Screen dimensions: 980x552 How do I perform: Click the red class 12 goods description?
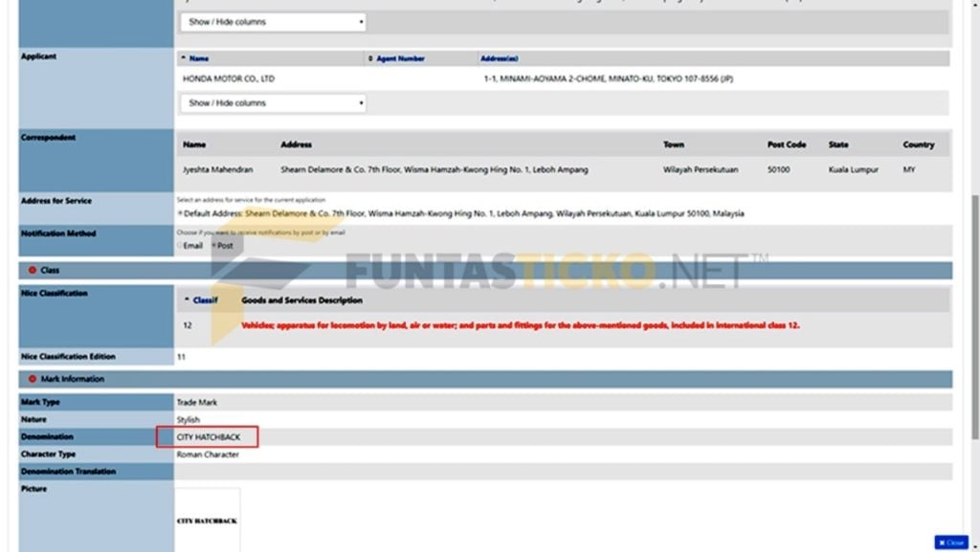pyautogui.click(x=520, y=325)
